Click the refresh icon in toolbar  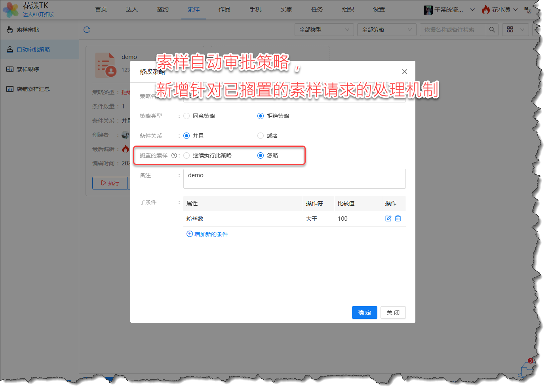pos(87,30)
